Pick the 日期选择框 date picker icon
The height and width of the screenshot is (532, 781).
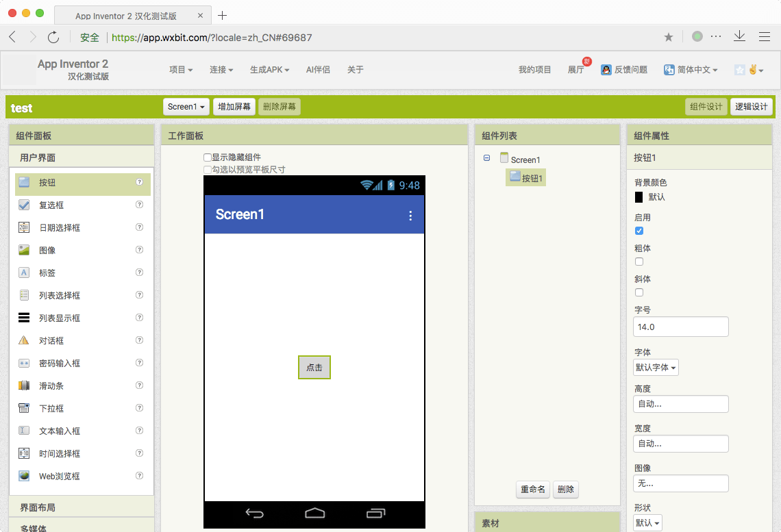[x=24, y=227]
